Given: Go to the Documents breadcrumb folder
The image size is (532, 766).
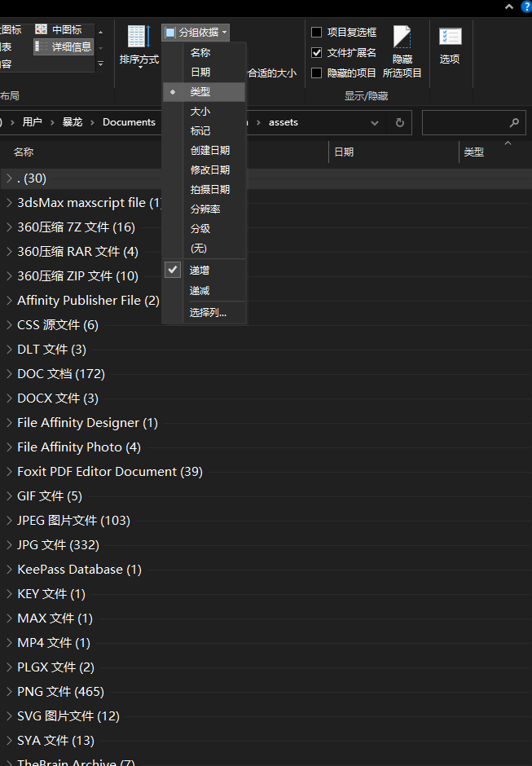Looking at the screenshot, I should (129, 122).
